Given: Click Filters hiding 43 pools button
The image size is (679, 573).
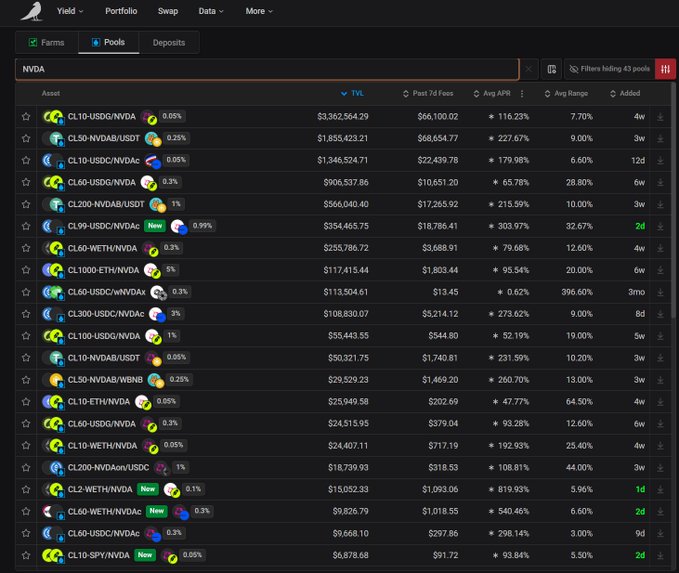Looking at the screenshot, I should click(610, 69).
